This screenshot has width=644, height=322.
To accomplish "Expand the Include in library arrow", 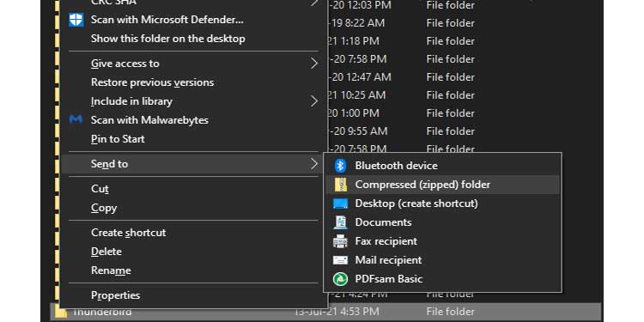I will [314, 101].
